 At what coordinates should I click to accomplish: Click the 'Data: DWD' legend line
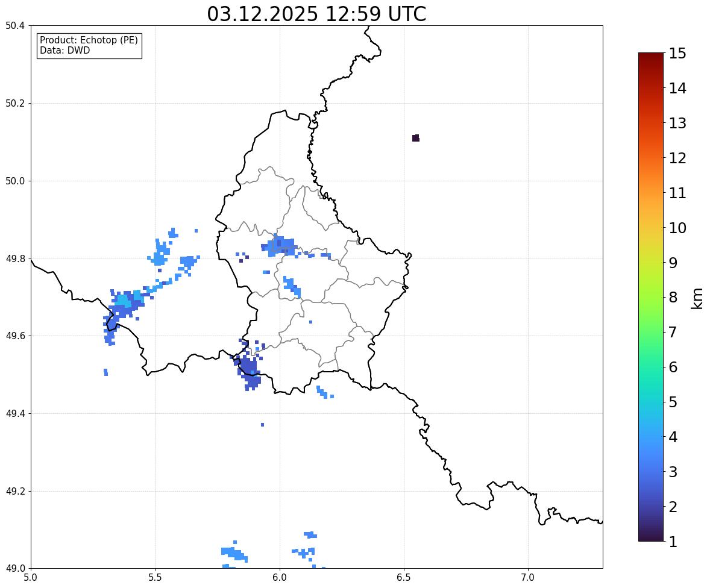64,50
